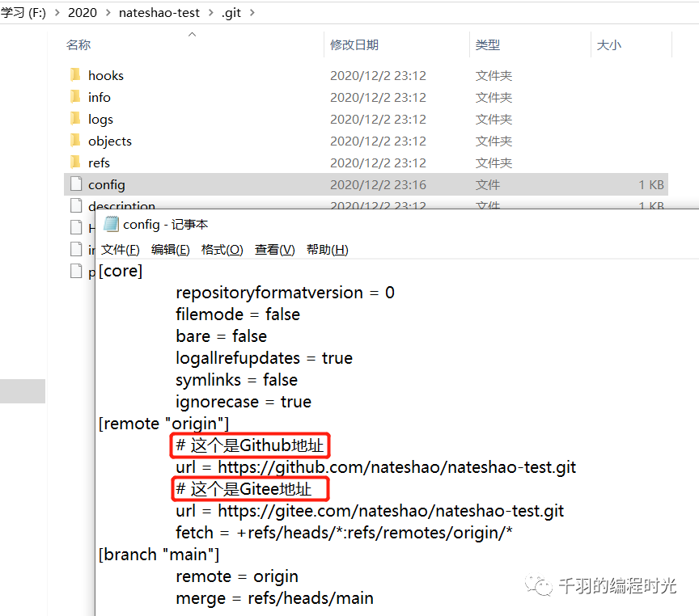Open the 帮助(H) menu in Notepad

(x=327, y=250)
